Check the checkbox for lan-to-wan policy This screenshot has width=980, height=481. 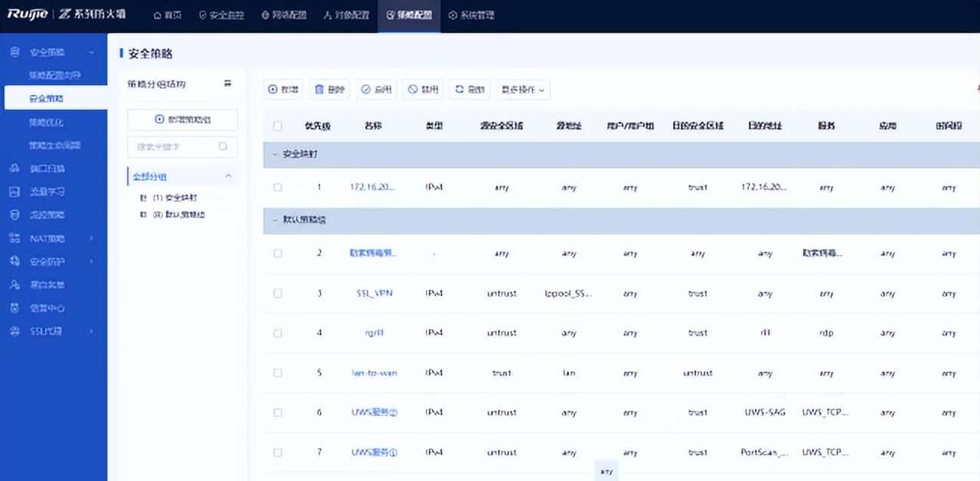[x=277, y=373]
